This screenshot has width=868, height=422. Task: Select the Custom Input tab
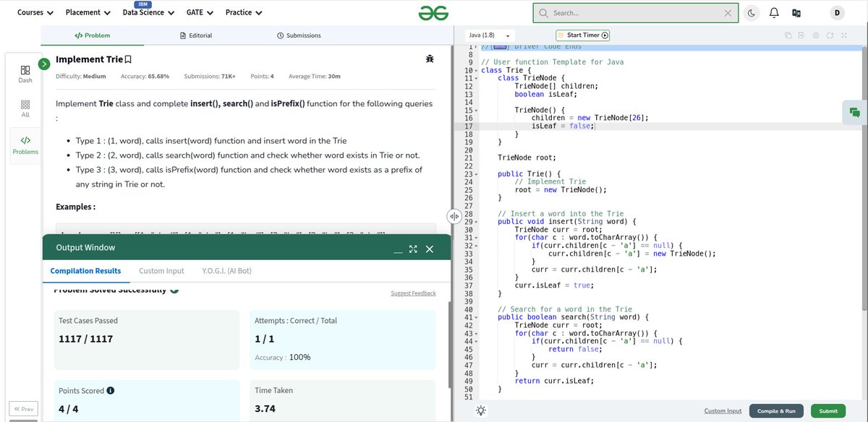(x=161, y=271)
